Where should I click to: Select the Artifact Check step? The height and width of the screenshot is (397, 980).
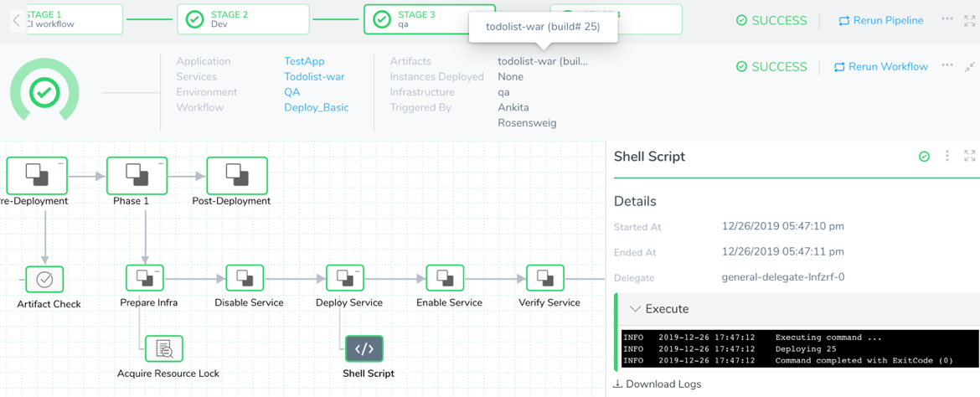pyautogui.click(x=44, y=278)
